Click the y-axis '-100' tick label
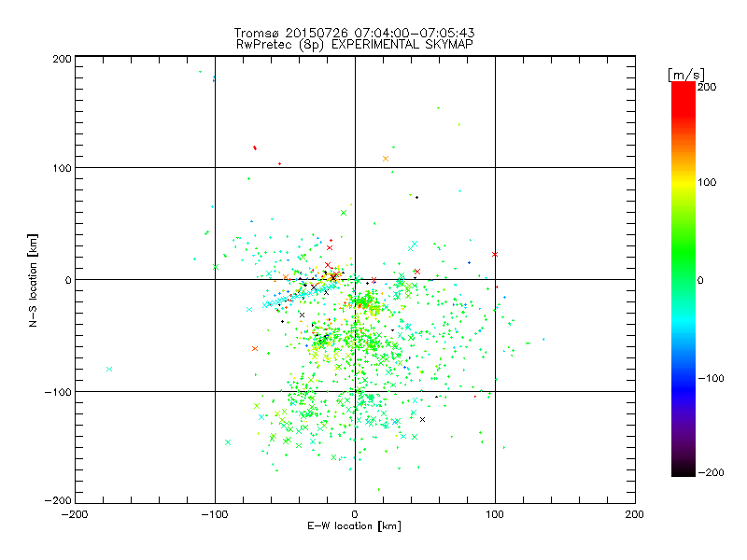747x560 pixels. [x=58, y=392]
